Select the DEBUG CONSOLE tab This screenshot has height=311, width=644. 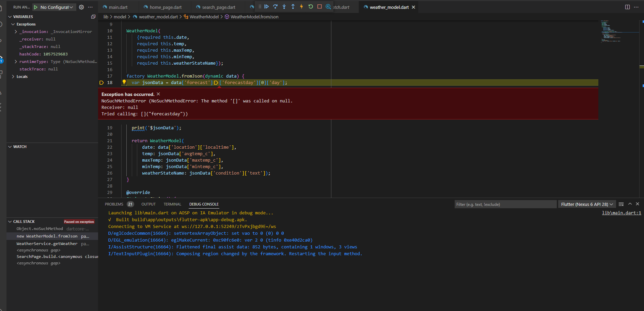point(204,204)
